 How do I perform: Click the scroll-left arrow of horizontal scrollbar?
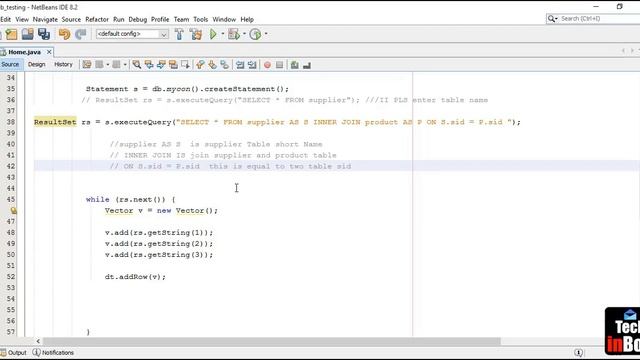(x=38, y=341)
